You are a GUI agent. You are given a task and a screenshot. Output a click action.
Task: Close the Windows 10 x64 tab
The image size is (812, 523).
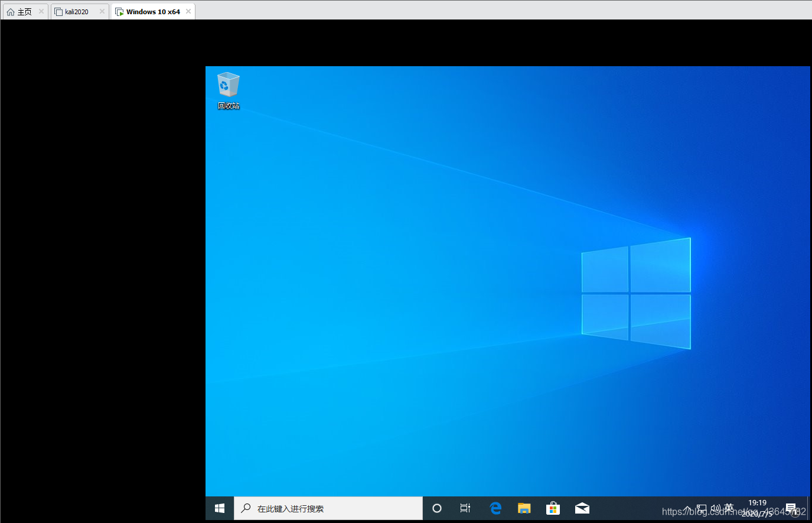tap(188, 11)
